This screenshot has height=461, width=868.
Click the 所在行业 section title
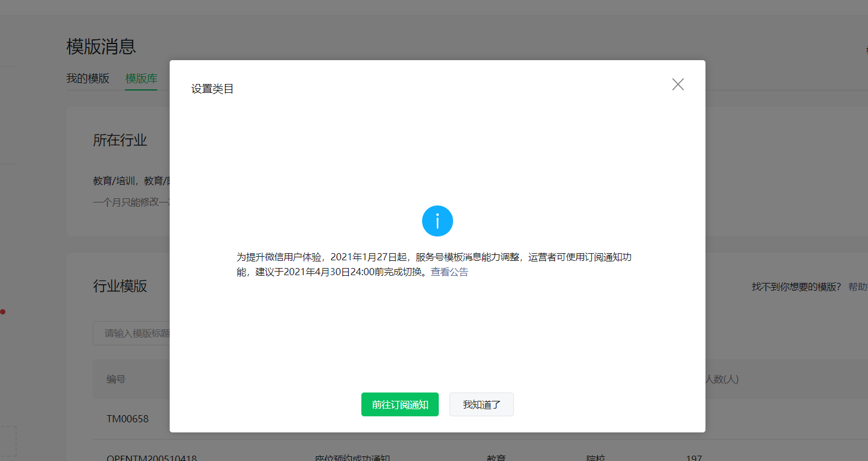click(x=120, y=140)
